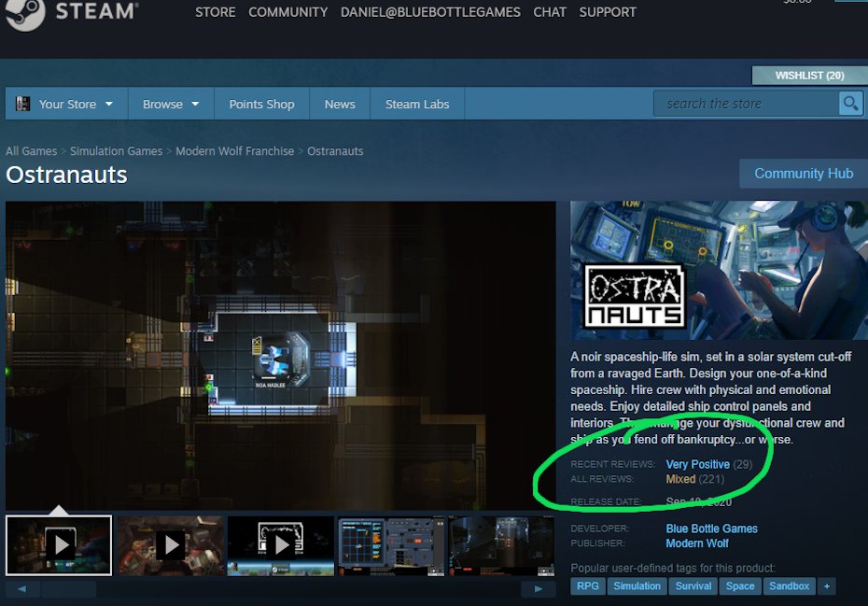Viewport: 868px width, 606px height.
Task: Play the third video thumbnail
Action: 281,545
